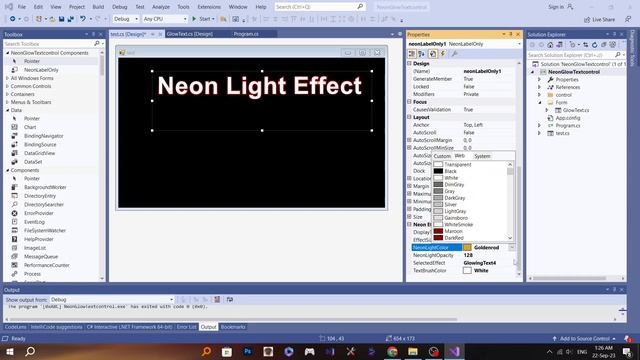Open Show output from Debug dropdown
Image resolution: width=640 pixels, height=360 pixels.
(x=111, y=300)
